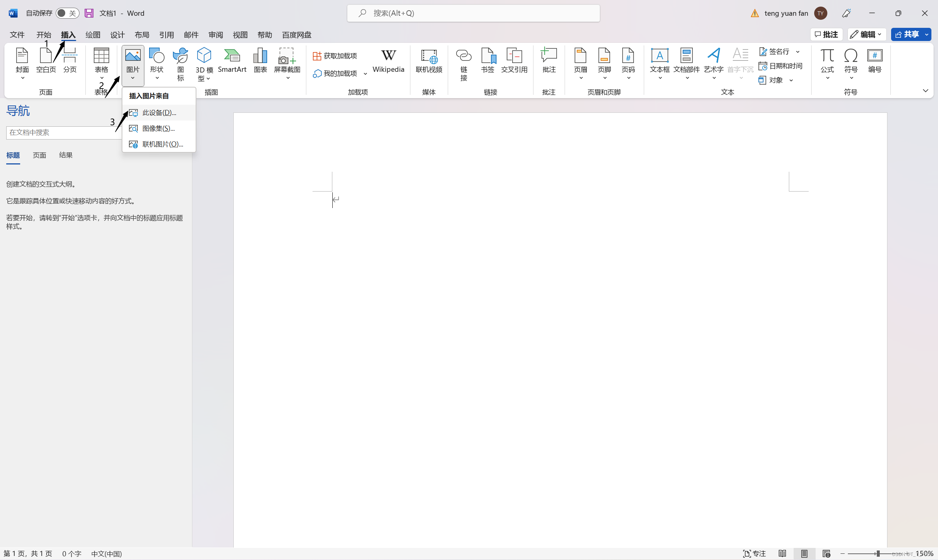The height and width of the screenshot is (560, 938).
Task: Switch to the 开始 home tab
Action: 44,35
